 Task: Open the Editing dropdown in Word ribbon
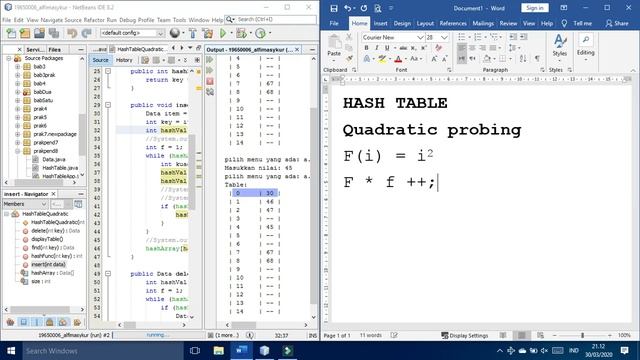(x=585, y=46)
